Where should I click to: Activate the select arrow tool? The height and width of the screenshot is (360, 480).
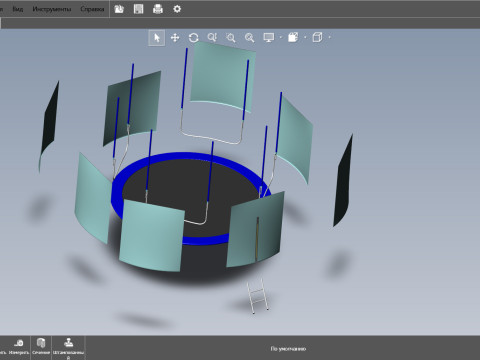point(157,38)
